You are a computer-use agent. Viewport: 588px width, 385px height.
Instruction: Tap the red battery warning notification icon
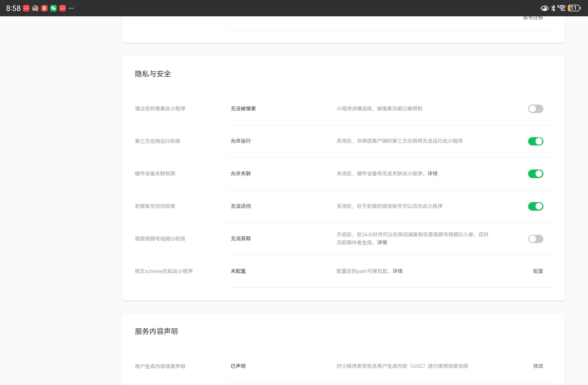[x=44, y=8]
